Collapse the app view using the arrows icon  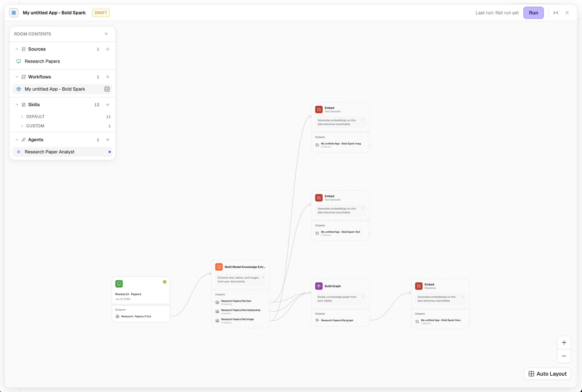(556, 13)
